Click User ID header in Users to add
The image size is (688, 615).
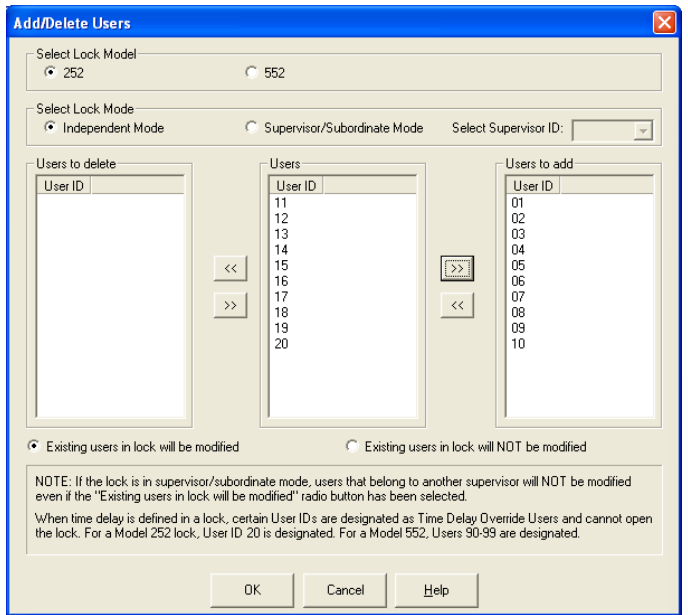(533, 186)
